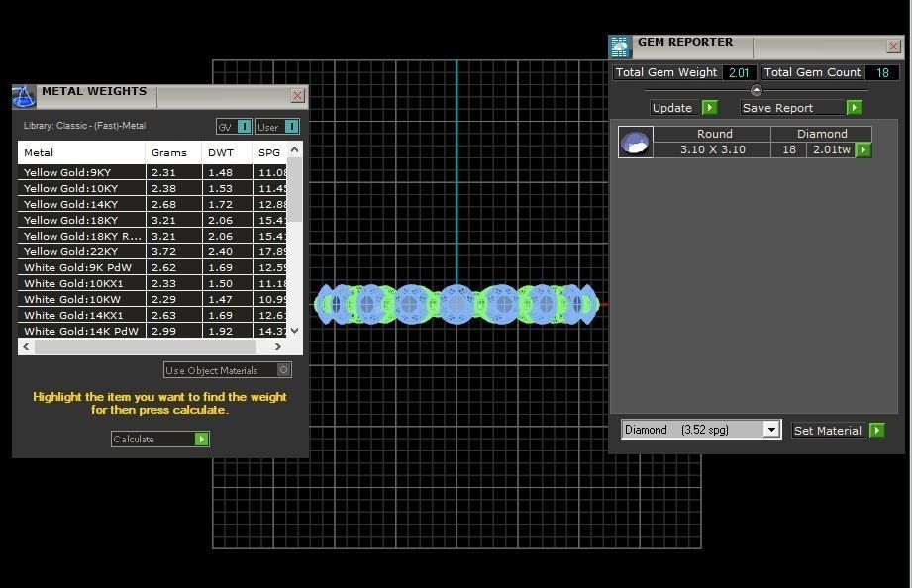Save the gem report

point(801,108)
